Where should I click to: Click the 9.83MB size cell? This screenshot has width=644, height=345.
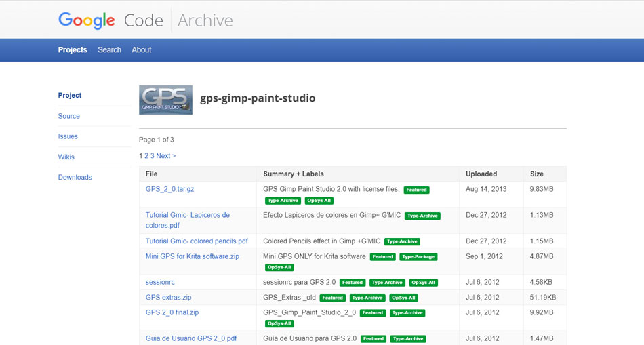pos(542,189)
